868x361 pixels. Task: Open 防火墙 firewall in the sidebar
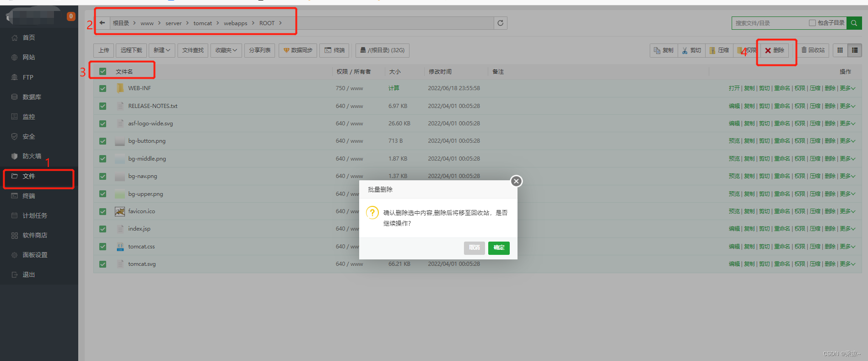(32, 156)
